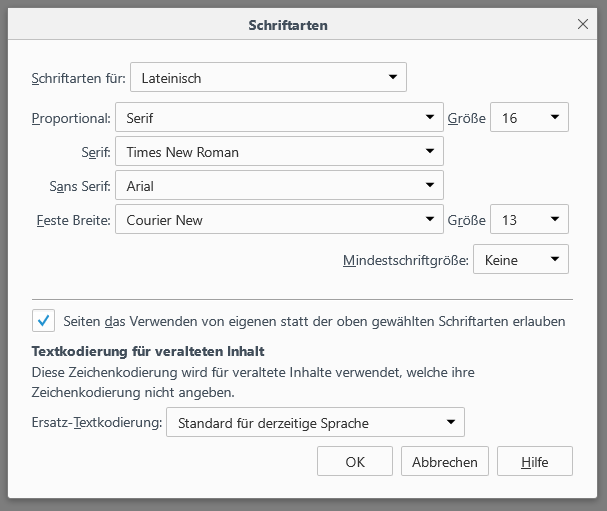Open Hilfe for font settings
Image resolution: width=607 pixels, height=511 pixels.
(535, 461)
